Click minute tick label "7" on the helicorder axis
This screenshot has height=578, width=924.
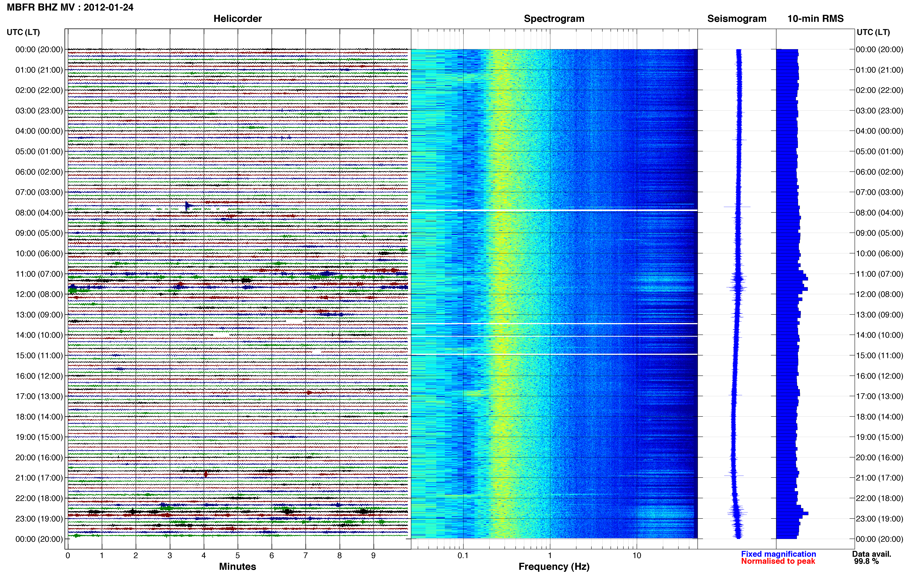coord(306,555)
